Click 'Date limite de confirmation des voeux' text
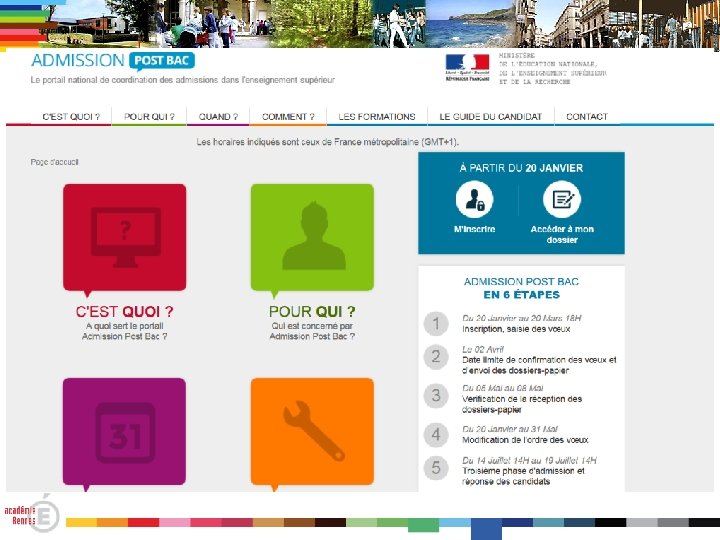 [x=539, y=365]
